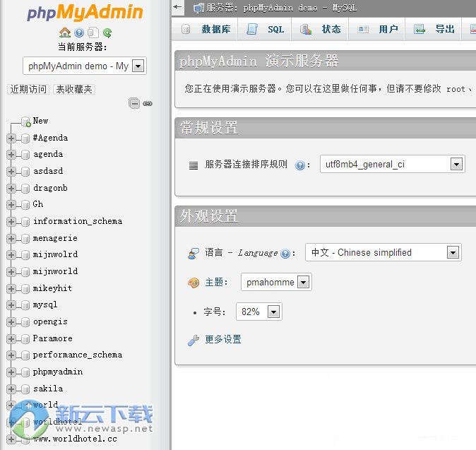Open the current server dropdown
The width and height of the screenshot is (476, 450).
click(x=84, y=66)
